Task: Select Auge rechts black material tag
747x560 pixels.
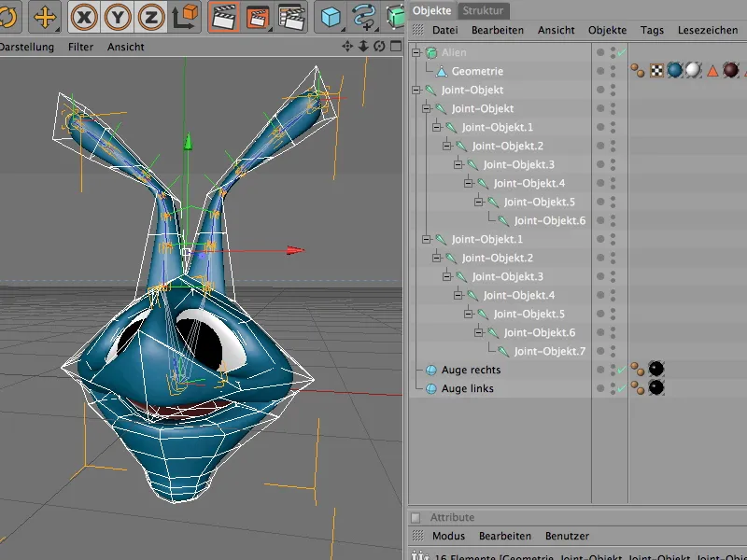Action: [x=656, y=369]
